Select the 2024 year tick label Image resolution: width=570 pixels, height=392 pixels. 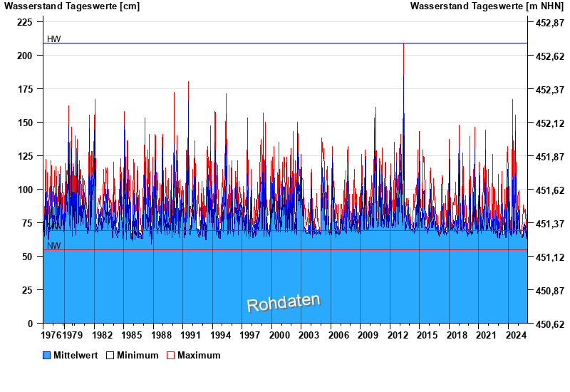tap(515, 335)
